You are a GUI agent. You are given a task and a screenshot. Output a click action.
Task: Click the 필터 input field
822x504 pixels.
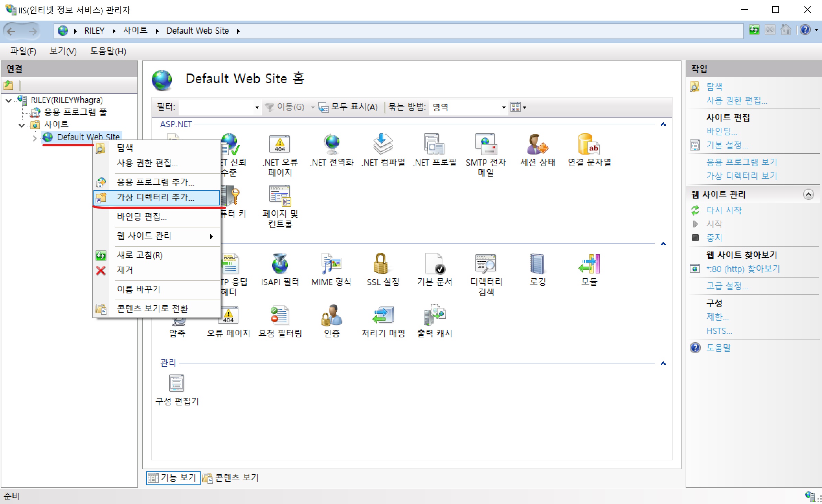pos(216,107)
